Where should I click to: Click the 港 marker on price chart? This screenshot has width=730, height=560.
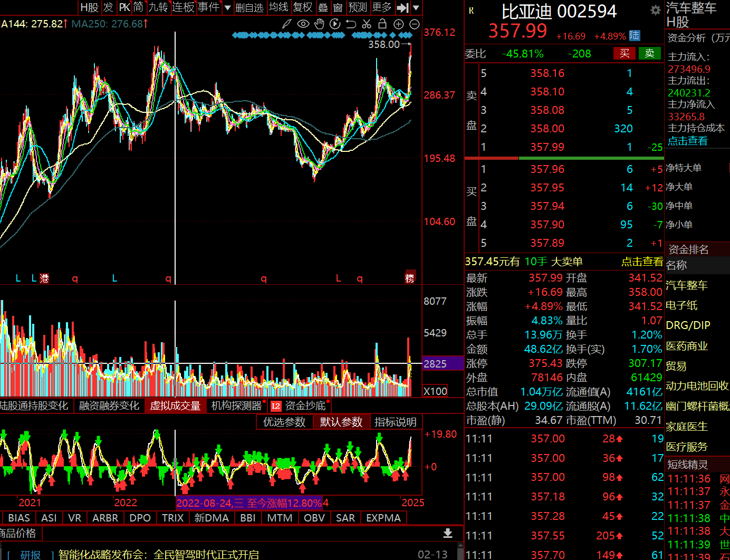(x=44, y=278)
